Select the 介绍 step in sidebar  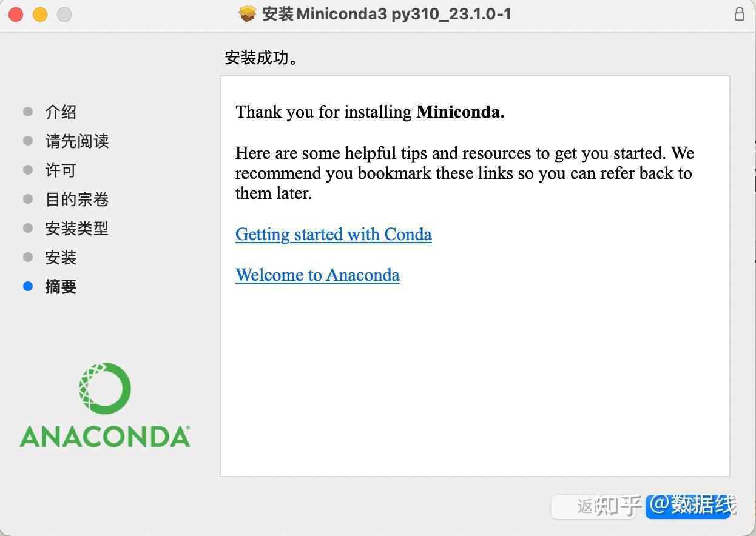click(61, 112)
